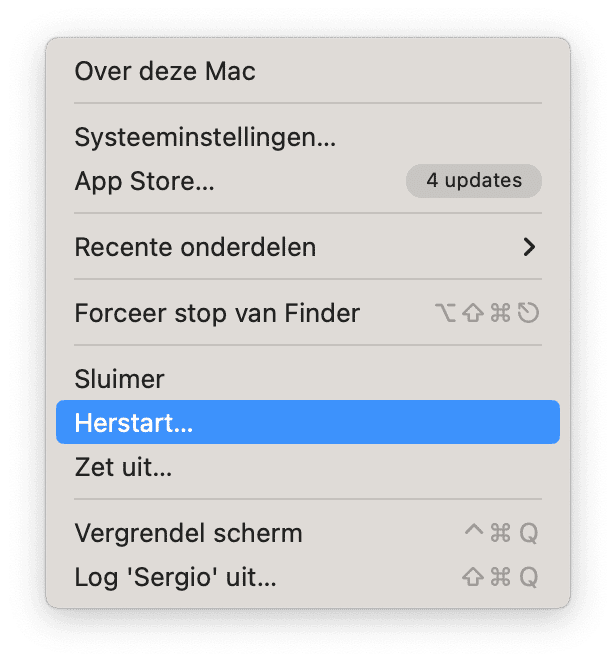Click Command symbol in Log uit shortcut
This screenshot has height=662, width=616.
(x=500, y=577)
